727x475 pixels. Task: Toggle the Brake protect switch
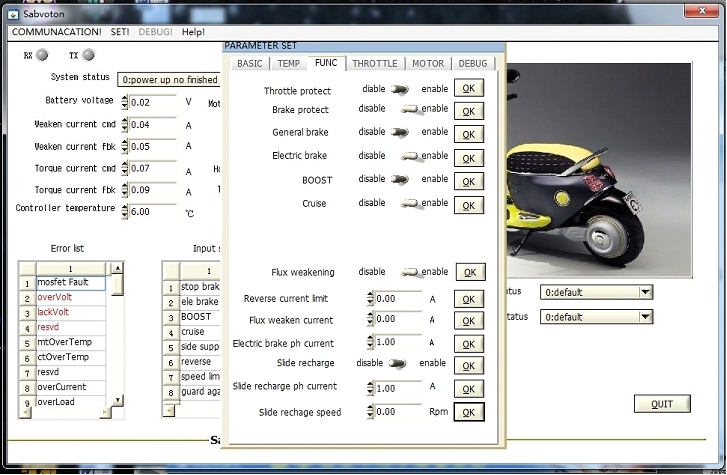pos(408,110)
